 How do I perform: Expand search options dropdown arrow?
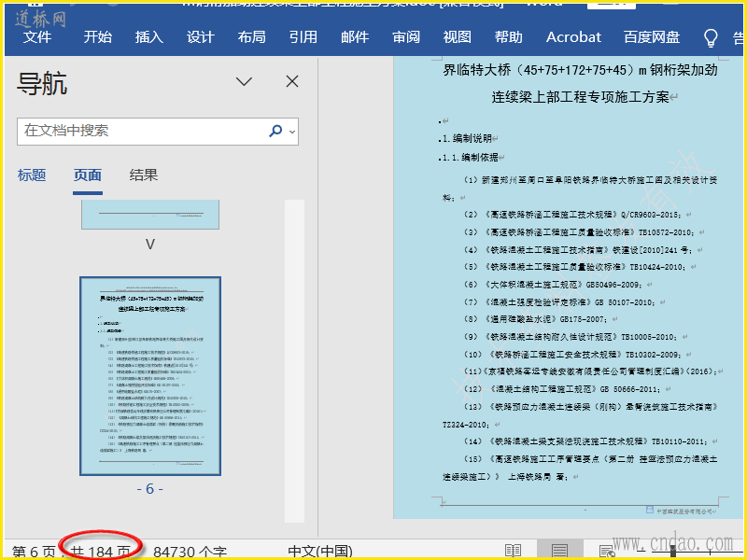tap(292, 132)
